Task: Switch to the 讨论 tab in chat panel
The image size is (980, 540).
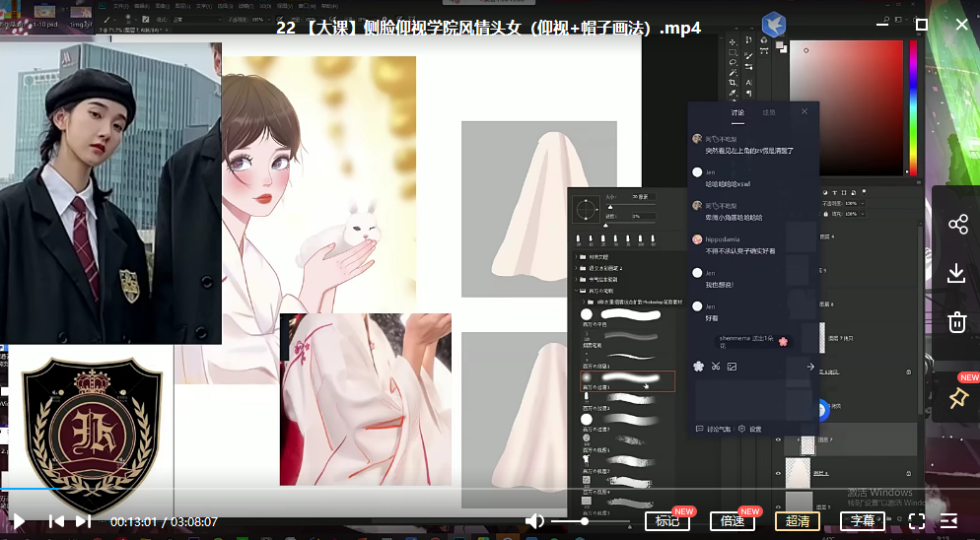Action: pos(737,112)
